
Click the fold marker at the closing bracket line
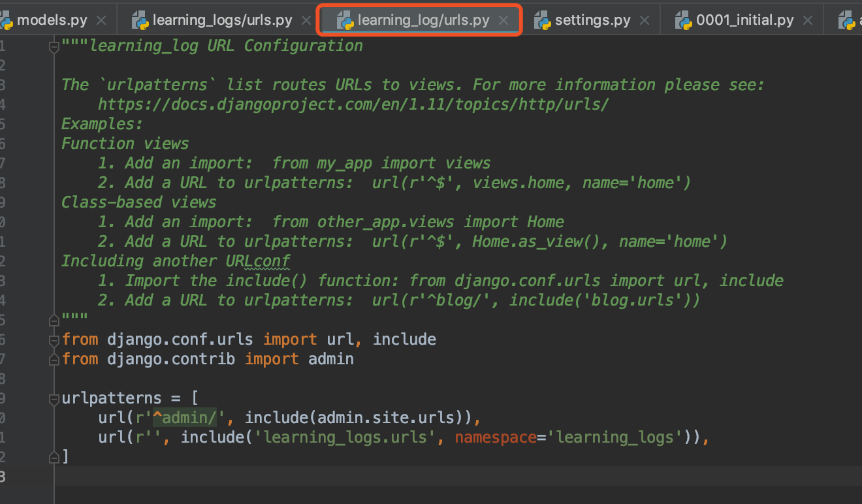tap(54, 457)
